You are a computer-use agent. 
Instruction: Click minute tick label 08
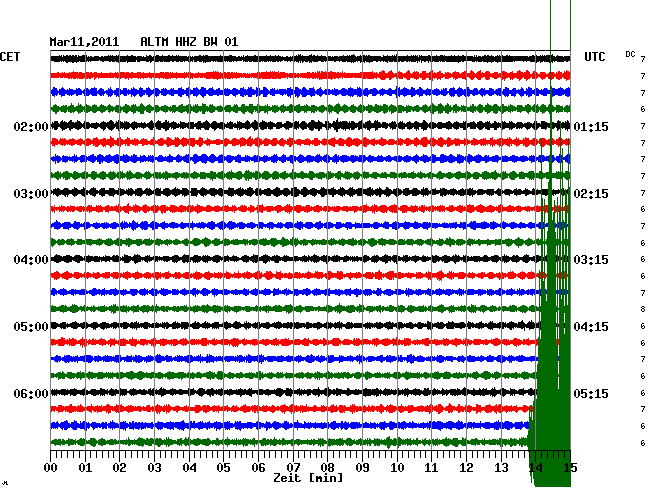pyautogui.click(x=327, y=468)
